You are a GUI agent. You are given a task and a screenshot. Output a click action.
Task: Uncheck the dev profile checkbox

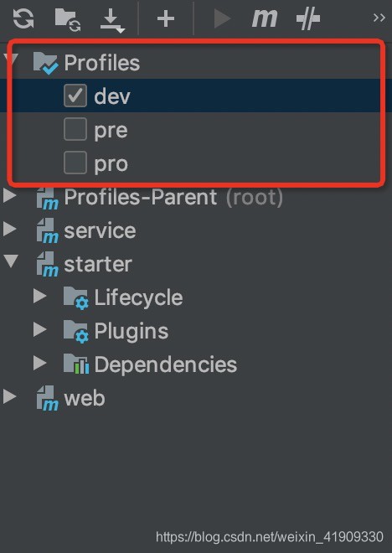coord(75,96)
